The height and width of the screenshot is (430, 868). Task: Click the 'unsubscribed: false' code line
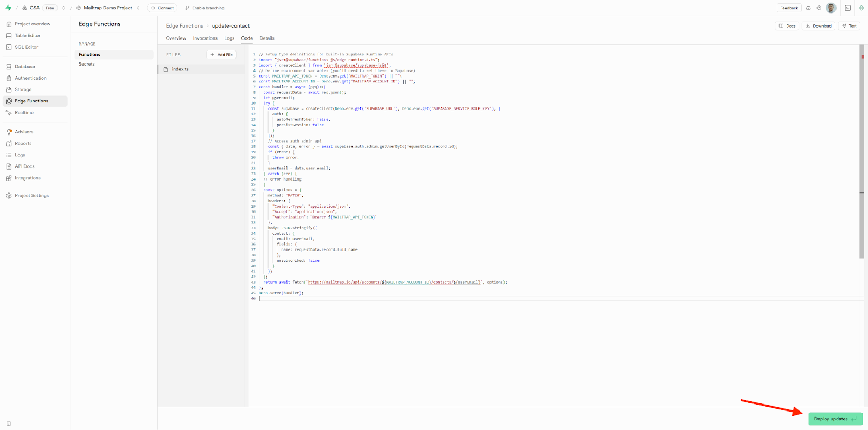[298, 260]
